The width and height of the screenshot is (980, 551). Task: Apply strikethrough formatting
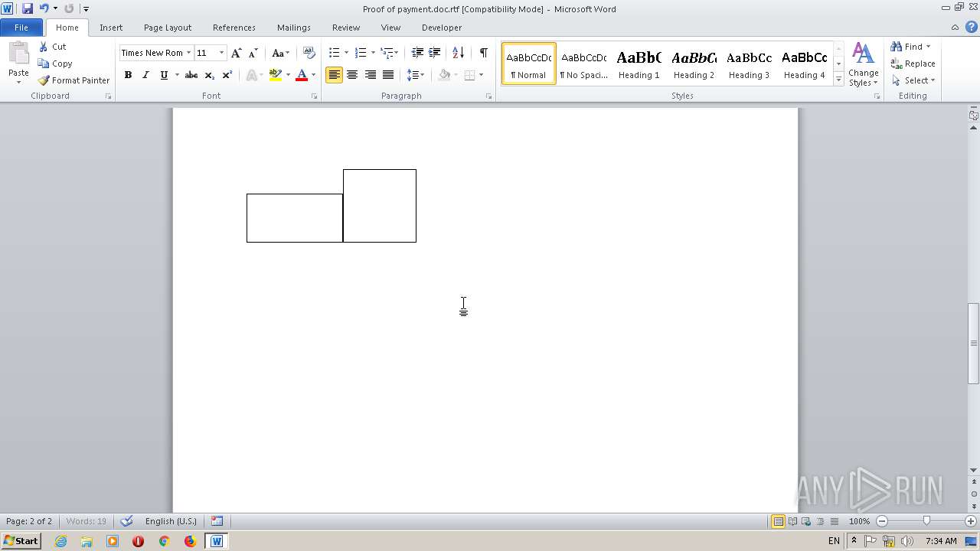coord(191,75)
